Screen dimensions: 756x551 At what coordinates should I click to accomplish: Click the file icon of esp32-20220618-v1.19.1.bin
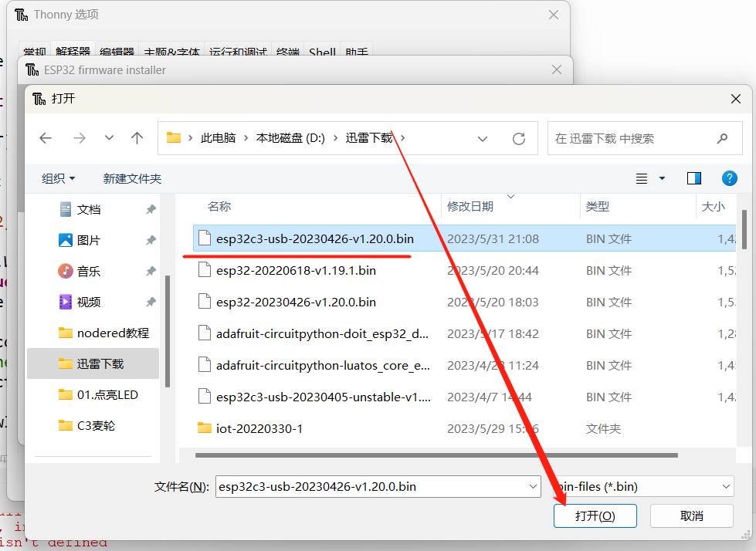[x=205, y=270]
